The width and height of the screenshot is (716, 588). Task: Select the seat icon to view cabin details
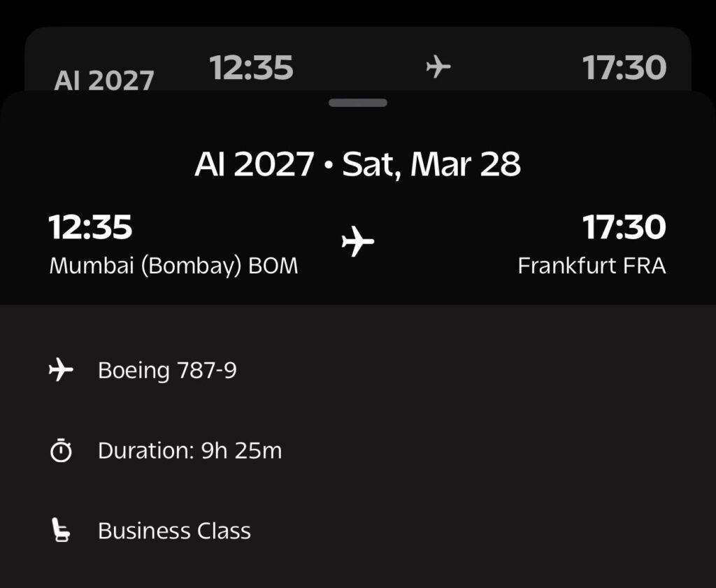coord(62,531)
